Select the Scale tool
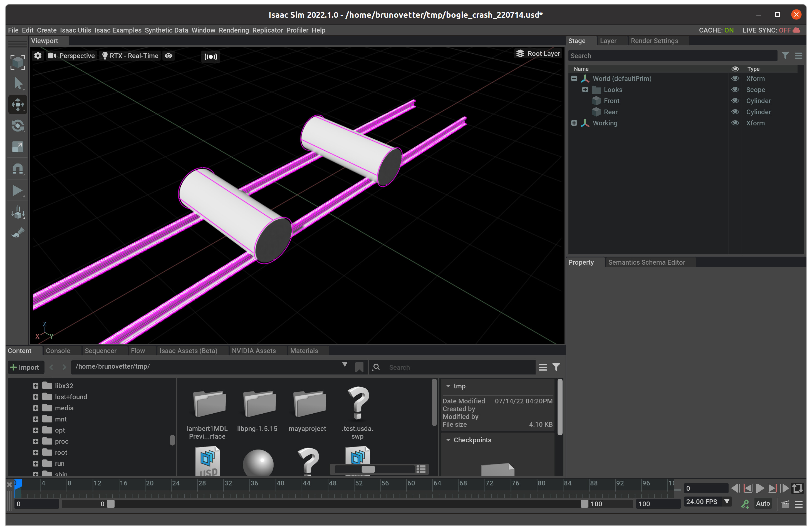Image resolution: width=812 pixels, height=531 pixels. click(18, 147)
